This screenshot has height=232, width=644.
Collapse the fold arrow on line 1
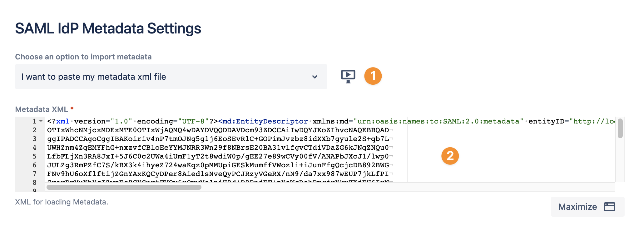click(x=41, y=121)
